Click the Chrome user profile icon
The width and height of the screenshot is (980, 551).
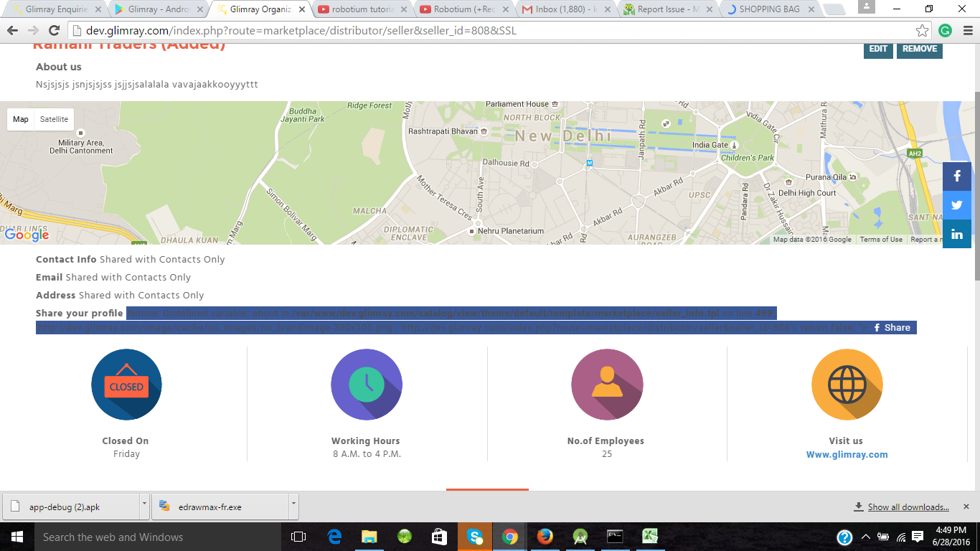click(x=866, y=6)
